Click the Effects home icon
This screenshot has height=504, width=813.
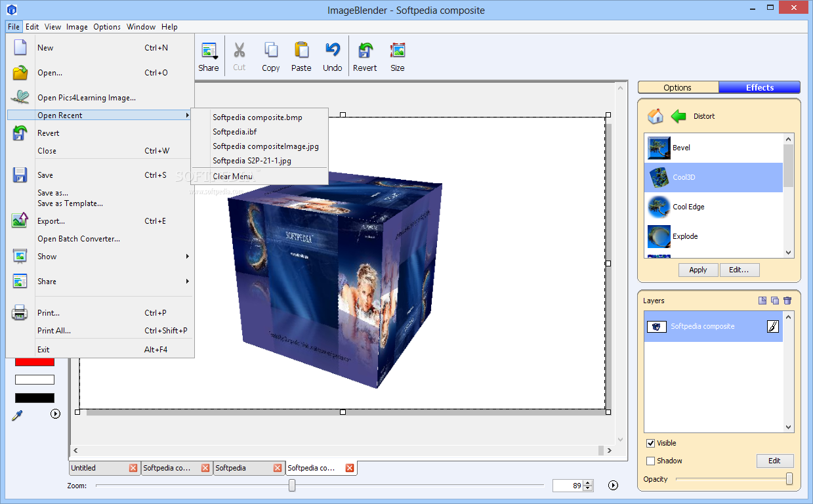pos(655,116)
